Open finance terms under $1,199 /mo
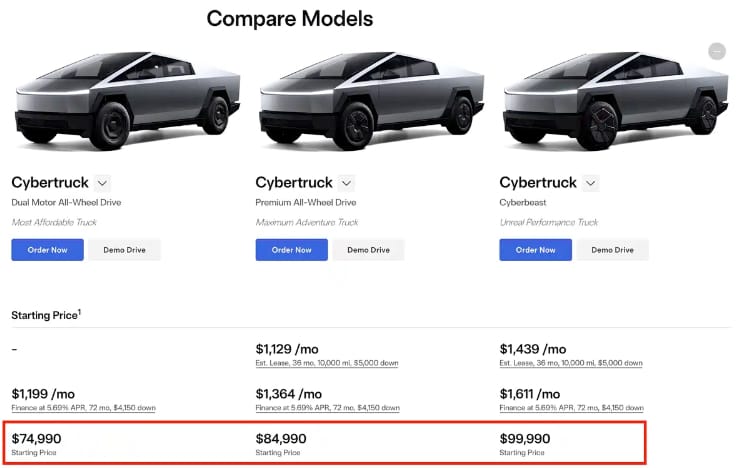 (84, 408)
